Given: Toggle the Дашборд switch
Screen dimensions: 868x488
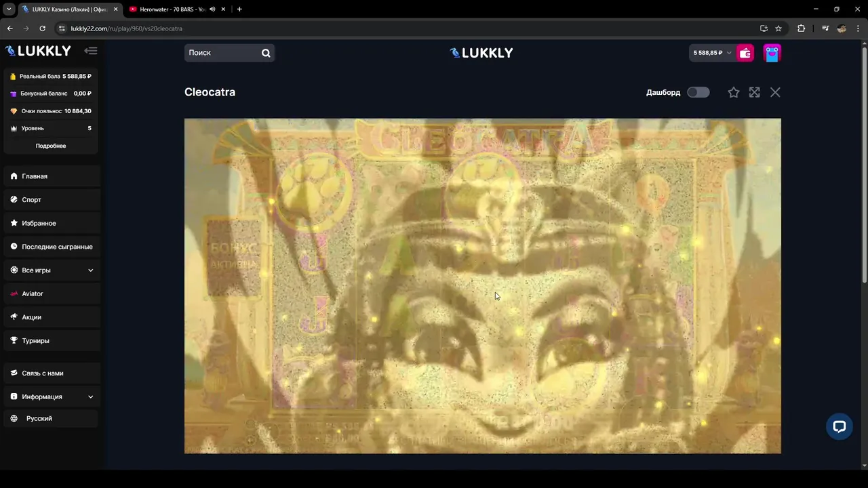Looking at the screenshot, I should (x=698, y=92).
